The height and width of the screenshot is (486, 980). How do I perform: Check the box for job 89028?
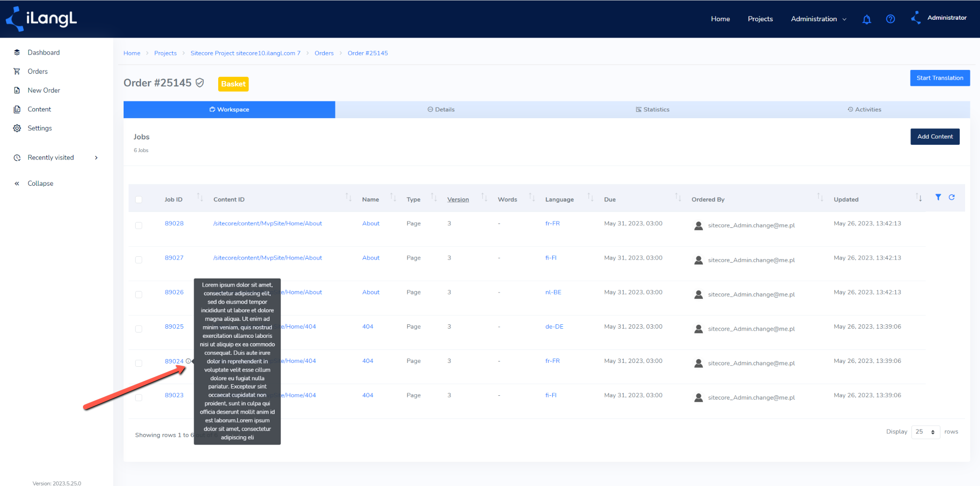(139, 225)
